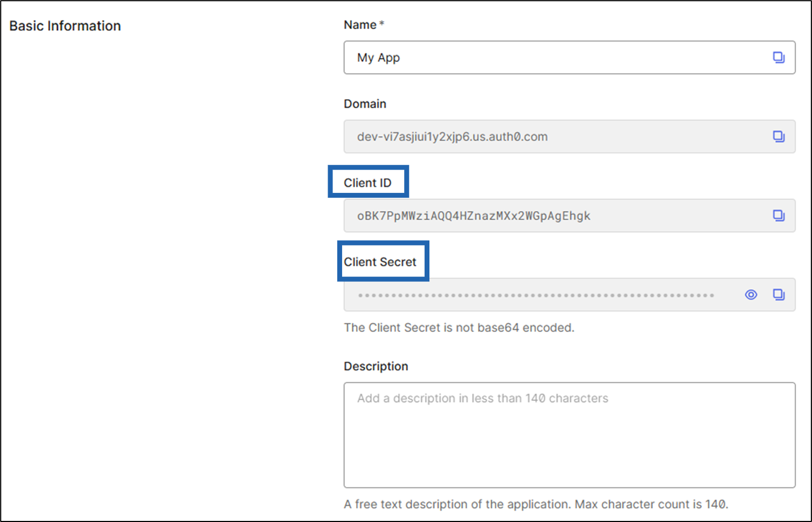The width and height of the screenshot is (812, 522).
Task: Copy the Client ID value
Action: coord(779,215)
